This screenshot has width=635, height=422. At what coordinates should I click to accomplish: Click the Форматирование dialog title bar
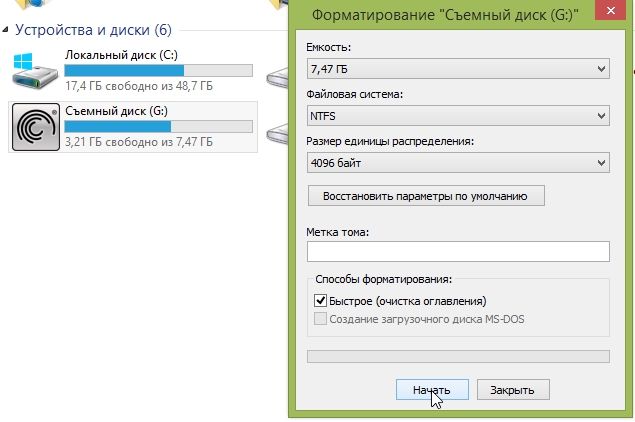445,15
